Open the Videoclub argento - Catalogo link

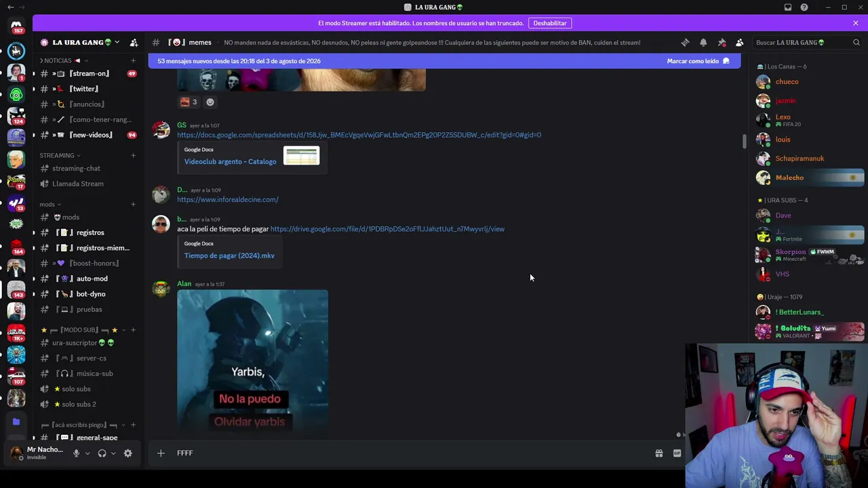231,161
